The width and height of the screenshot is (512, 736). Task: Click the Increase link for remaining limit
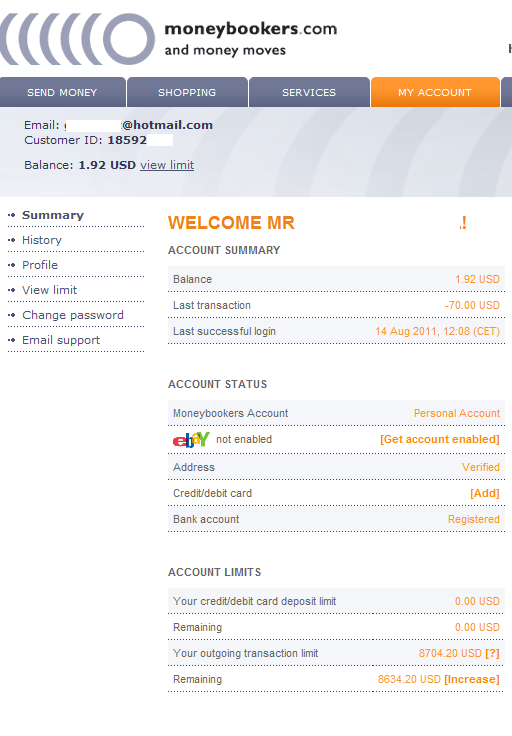[472, 679]
